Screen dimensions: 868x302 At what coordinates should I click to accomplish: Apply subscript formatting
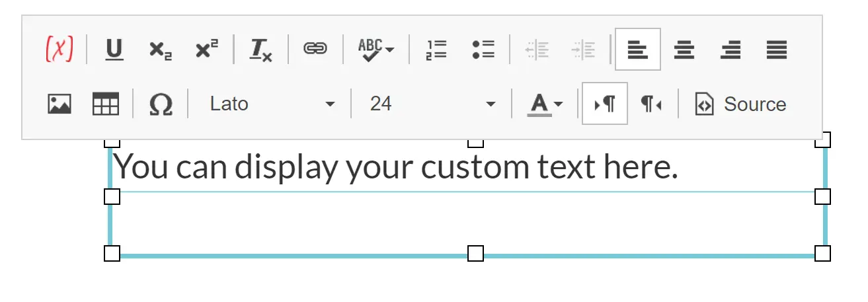(x=161, y=50)
